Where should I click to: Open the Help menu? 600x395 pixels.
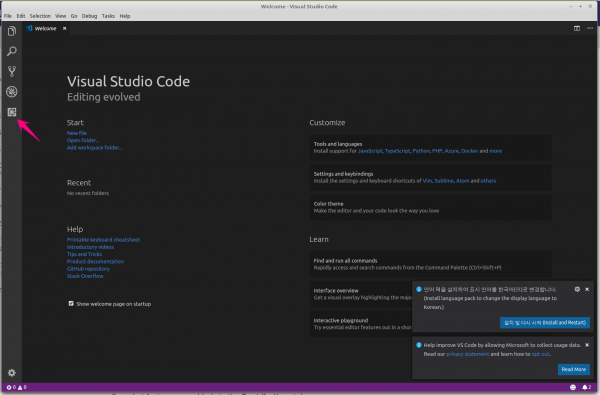pos(125,16)
